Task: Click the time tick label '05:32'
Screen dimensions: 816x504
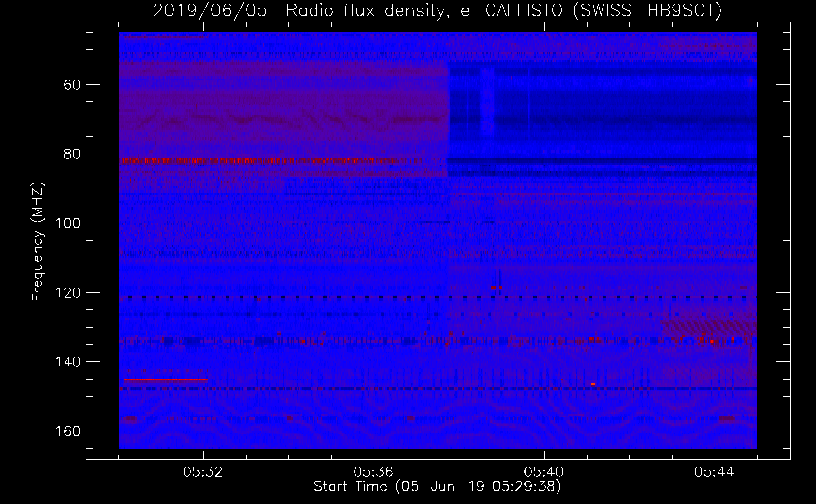Action: [203, 472]
